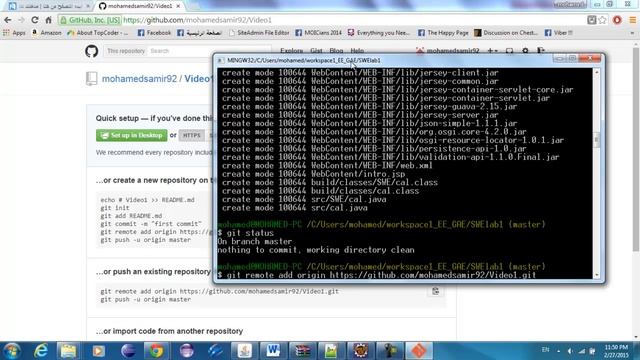Image resolution: width=640 pixels, height=360 pixels.
Task: Open the Apps bookmarks shortcut
Action: click(x=14, y=33)
